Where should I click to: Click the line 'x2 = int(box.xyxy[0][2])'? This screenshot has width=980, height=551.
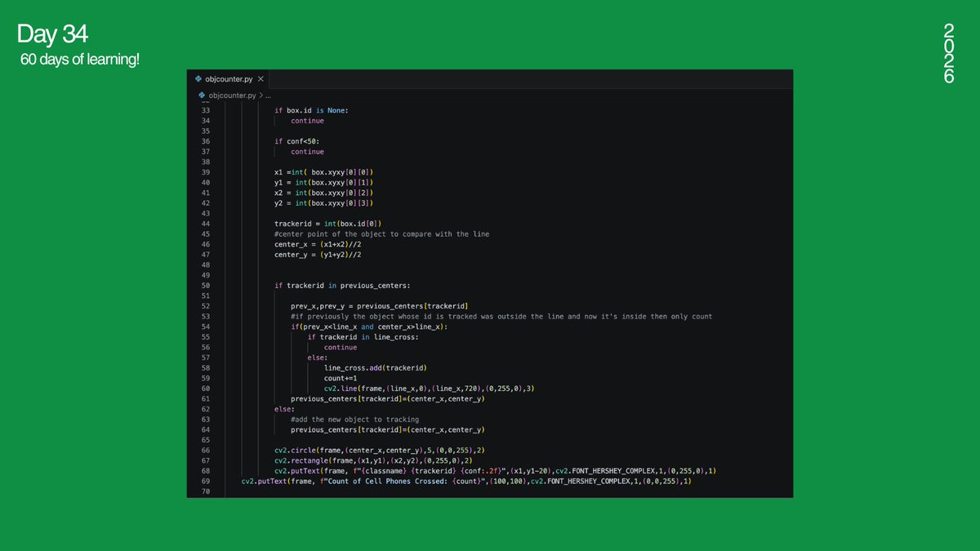[323, 193]
